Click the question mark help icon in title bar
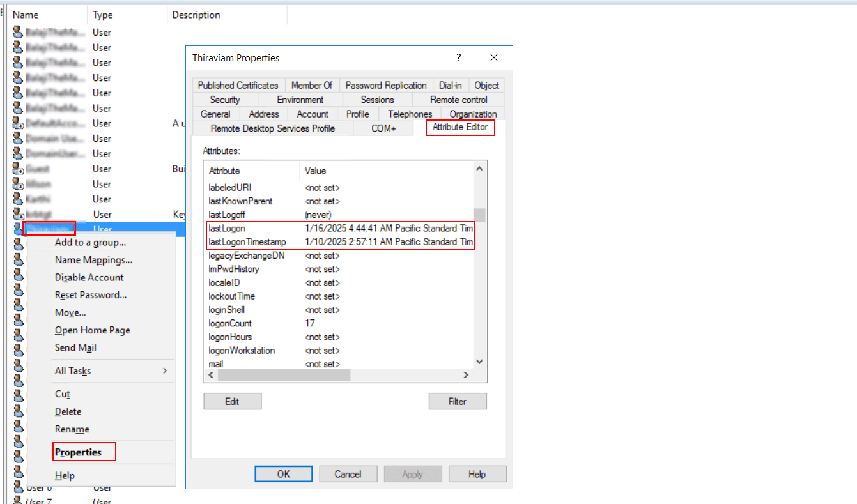857x504 pixels. pos(458,58)
